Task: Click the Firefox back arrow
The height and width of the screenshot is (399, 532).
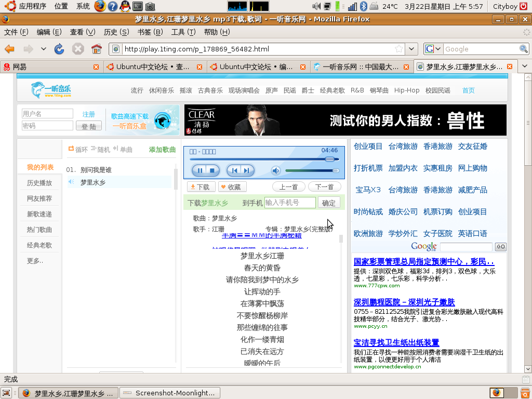Action: [9, 49]
